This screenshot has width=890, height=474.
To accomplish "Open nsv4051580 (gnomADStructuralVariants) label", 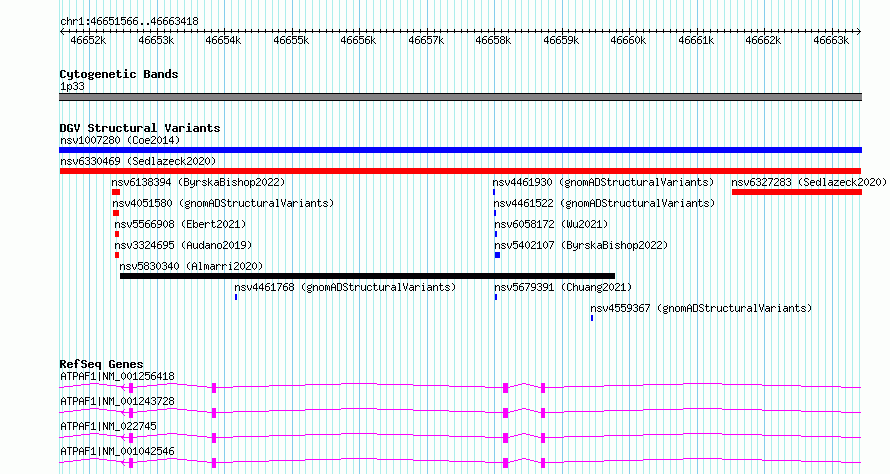I will click(x=223, y=203).
